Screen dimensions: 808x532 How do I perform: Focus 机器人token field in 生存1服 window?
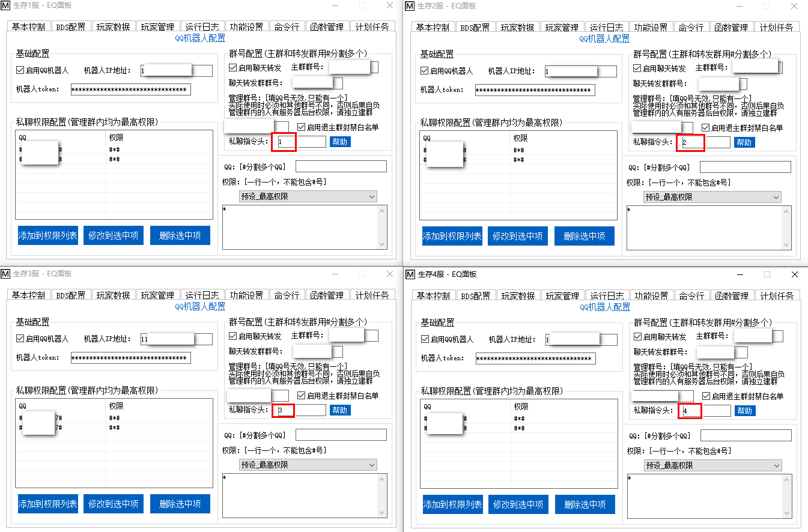[130, 89]
